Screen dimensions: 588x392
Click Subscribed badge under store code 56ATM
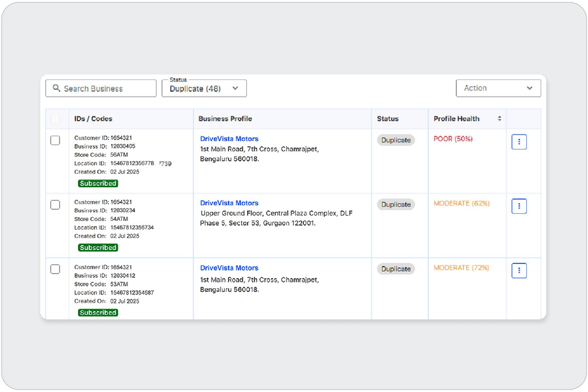click(98, 183)
